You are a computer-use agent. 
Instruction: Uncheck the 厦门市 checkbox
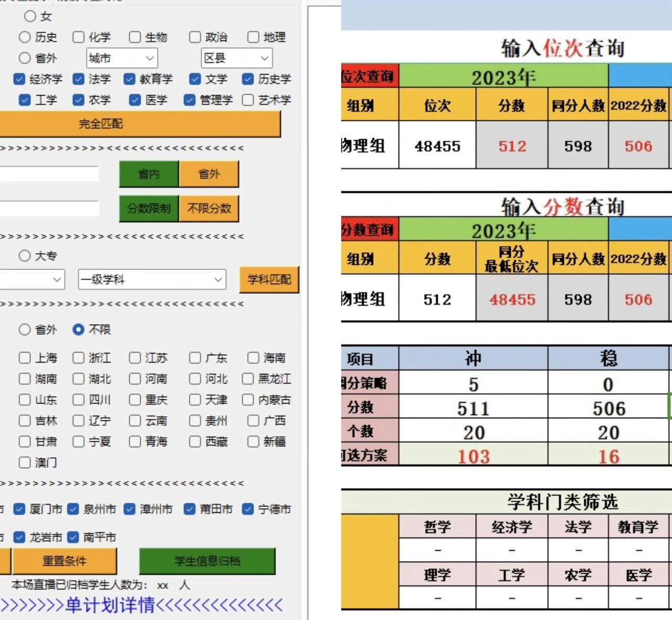pyautogui.click(x=19, y=509)
